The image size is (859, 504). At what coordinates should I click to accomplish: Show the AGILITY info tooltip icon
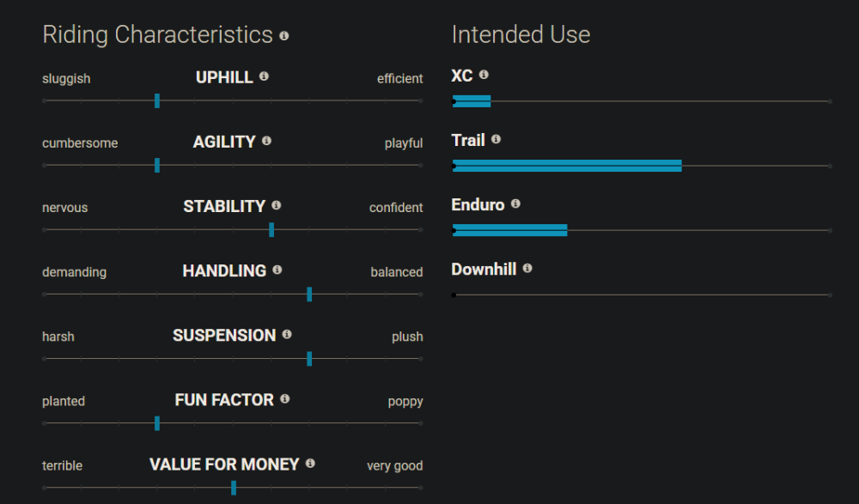click(x=267, y=141)
